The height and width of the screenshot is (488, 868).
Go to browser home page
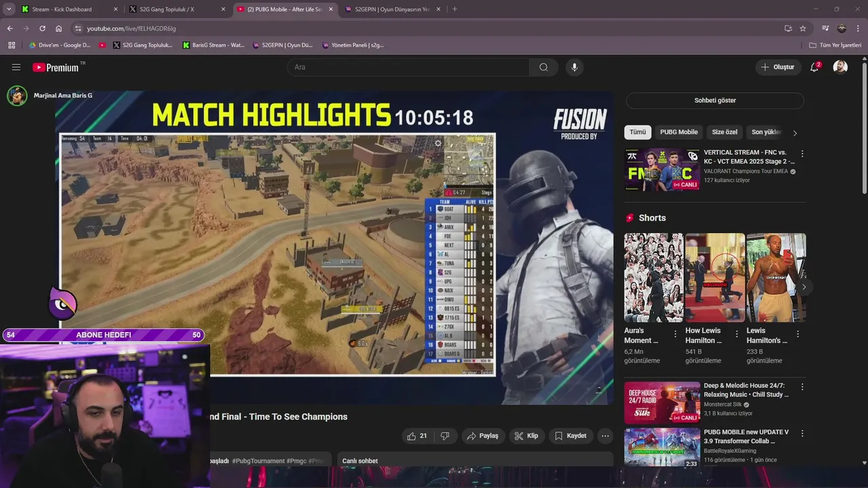[58, 28]
